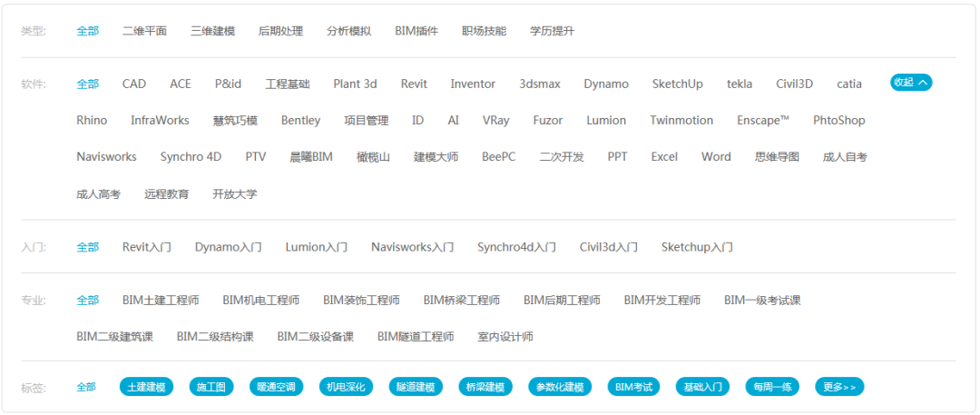The width and height of the screenshot is (980, 415).
Task: Select Sketchup入门 beginner filter
Action: click(x=697, y=247)
